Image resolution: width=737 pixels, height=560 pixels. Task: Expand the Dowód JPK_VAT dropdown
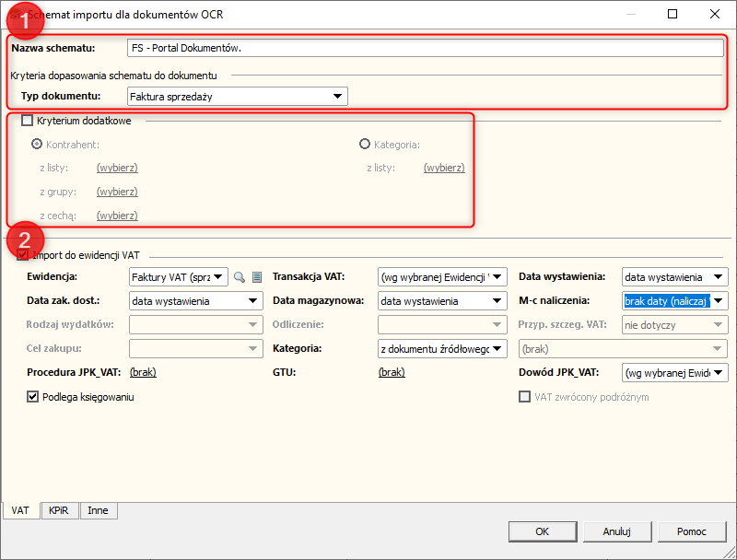675,373
